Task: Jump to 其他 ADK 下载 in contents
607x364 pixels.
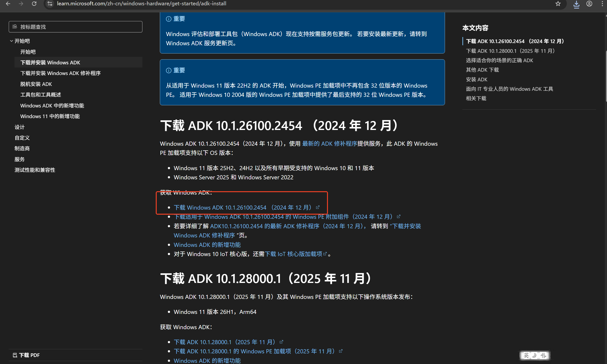Action: point(482,70)
